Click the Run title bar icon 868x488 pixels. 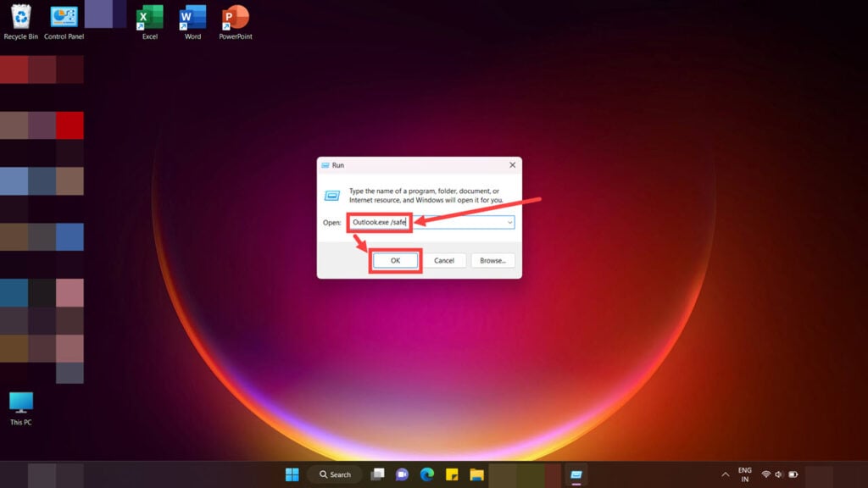tap(325, 165)
